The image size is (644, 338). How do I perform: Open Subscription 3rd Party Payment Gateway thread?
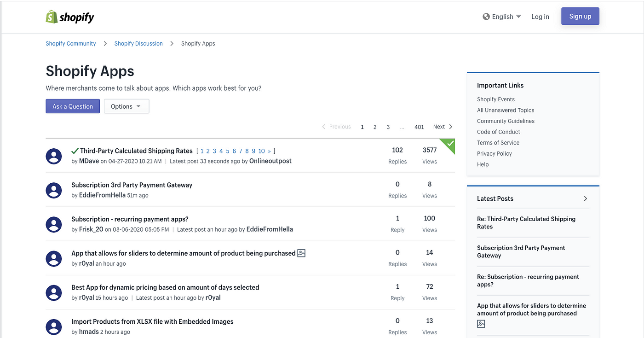coord(132,185)
